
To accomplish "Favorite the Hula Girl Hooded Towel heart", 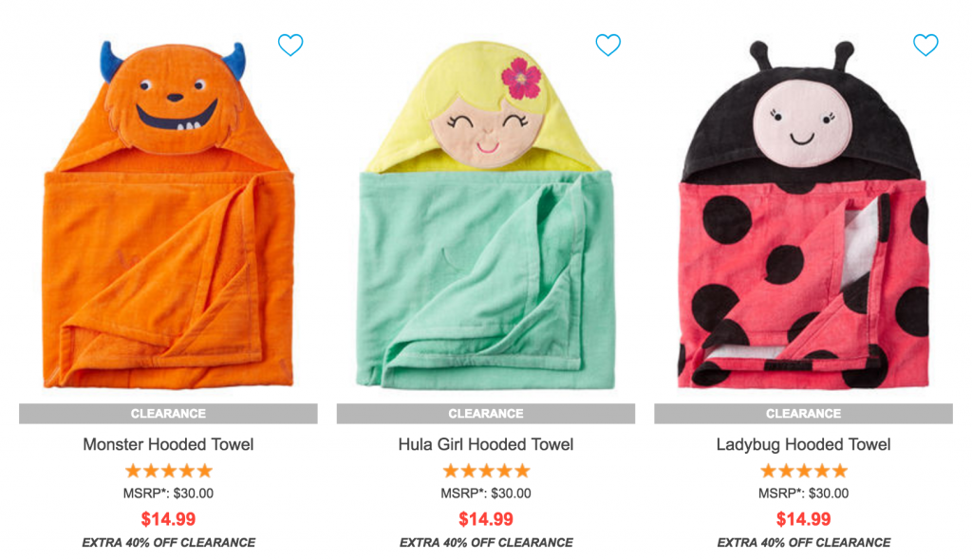I will click(x=608, y=46).
